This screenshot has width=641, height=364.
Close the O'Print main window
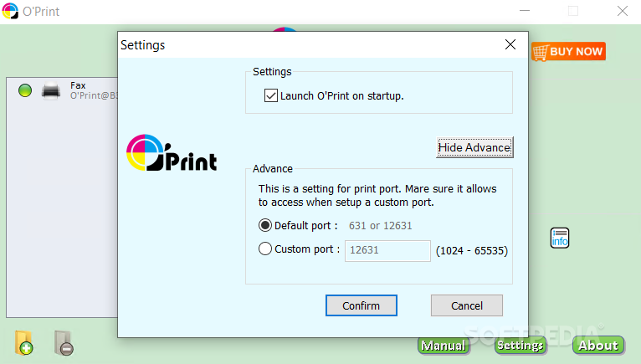623,11
